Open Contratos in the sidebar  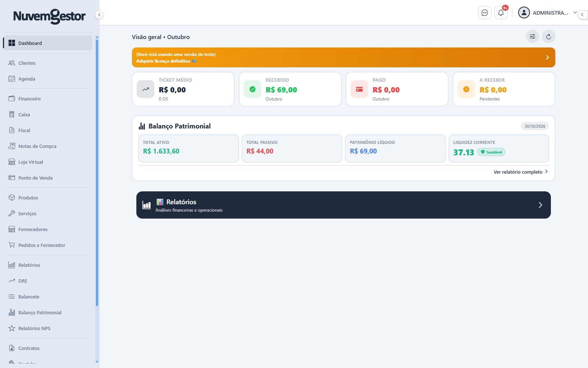[48, 348]
